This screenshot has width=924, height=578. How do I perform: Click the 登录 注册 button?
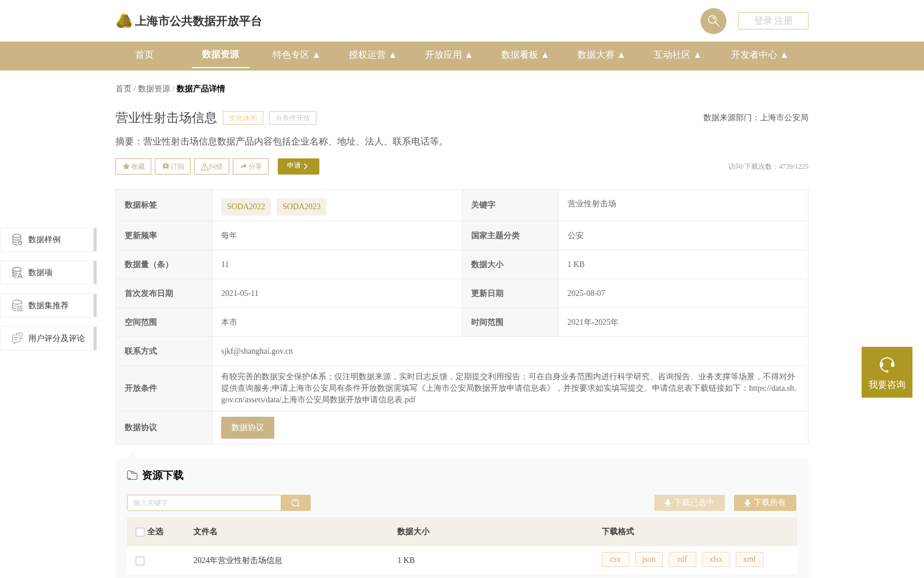773,21
